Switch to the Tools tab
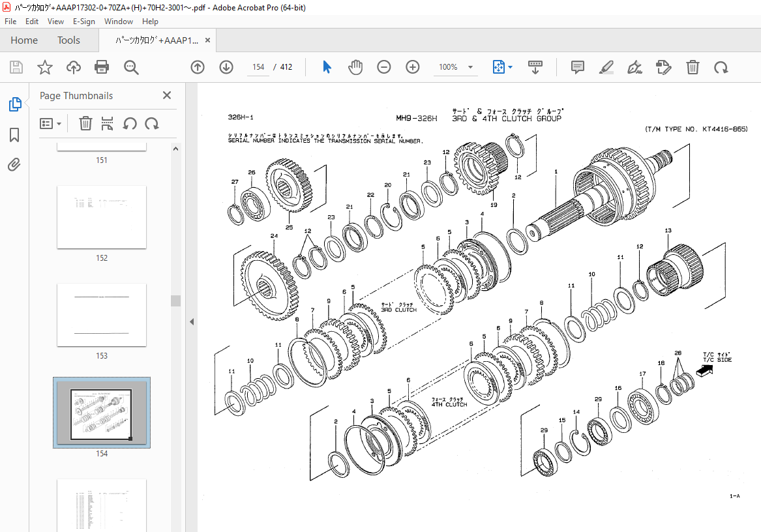This screenshot has height=532, width=761. pos(68,40)
